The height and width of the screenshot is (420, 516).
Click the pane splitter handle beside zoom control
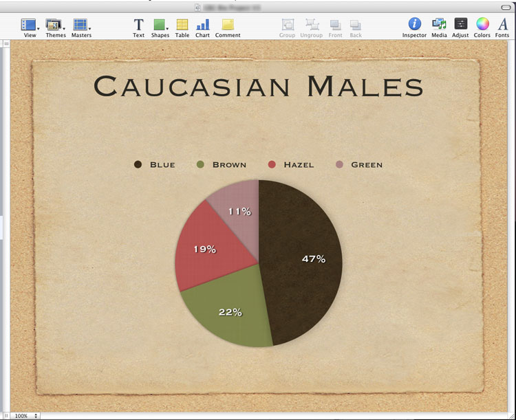coord(6,416)
